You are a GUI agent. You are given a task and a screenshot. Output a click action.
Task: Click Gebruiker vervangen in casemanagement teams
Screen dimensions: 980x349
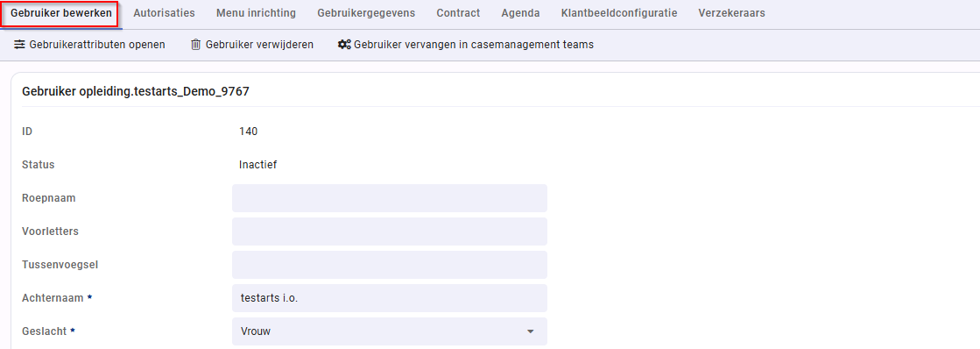coord(474,45)
